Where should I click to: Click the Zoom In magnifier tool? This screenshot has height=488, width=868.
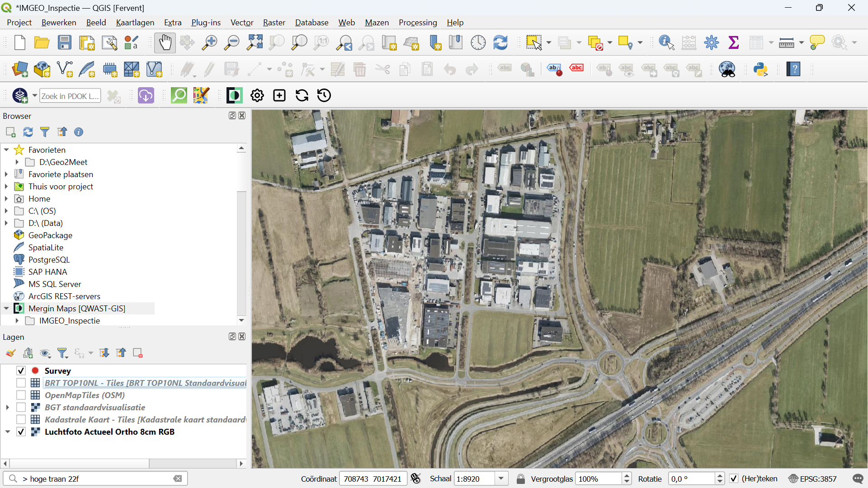tap(209, 43)
